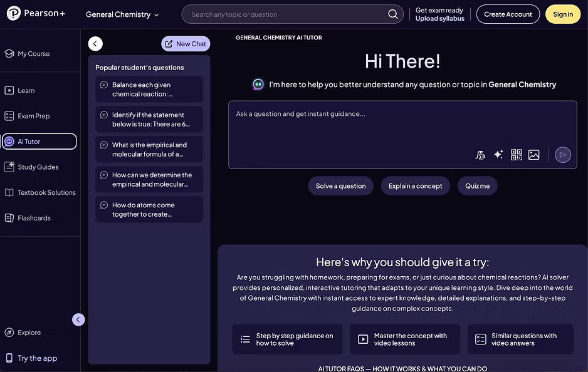588x372 pixels.
Task: Open the Upload syllabus link
Action: pyautogui.click(x=440, y=18)
